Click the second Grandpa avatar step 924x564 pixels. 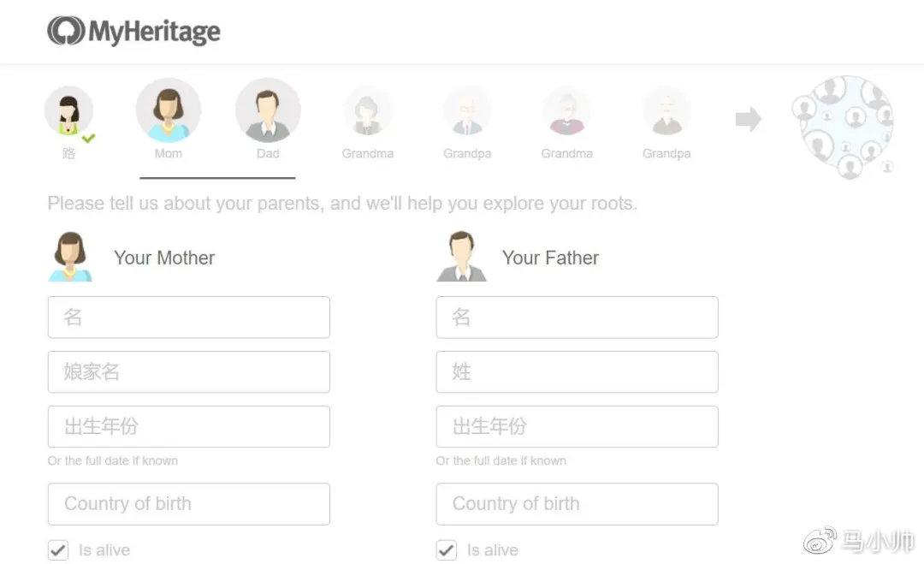pos(666,113)
